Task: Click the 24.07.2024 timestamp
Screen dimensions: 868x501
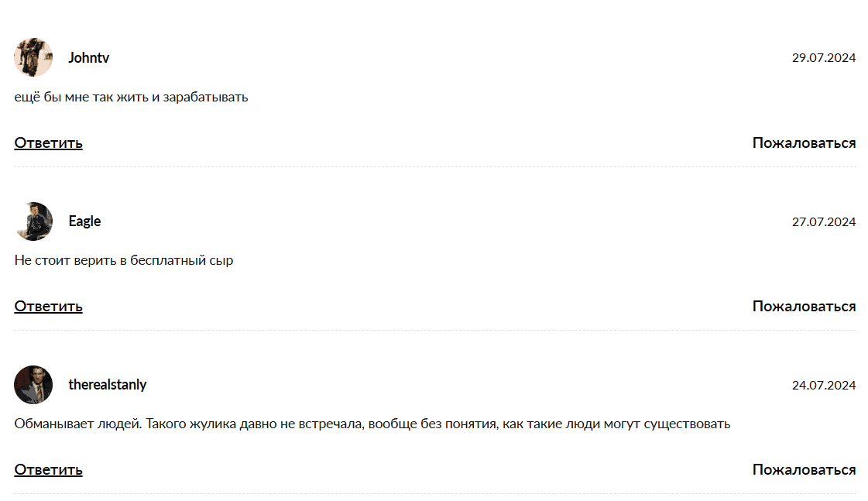Action: click(823, 386)
